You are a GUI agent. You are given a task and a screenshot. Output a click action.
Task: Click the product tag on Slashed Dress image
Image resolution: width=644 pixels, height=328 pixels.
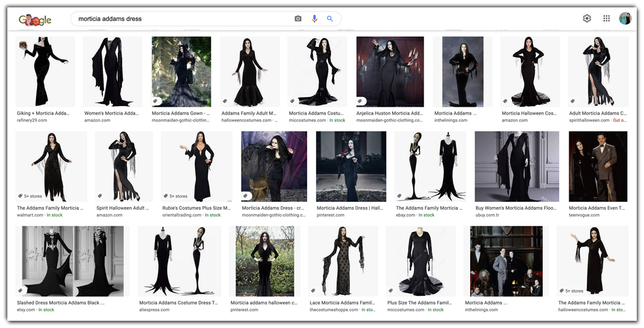click(x=20, y=291)
